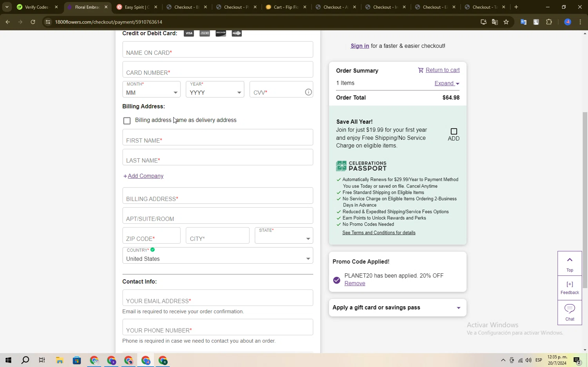Screen dimensions: 588x367
Task: Open the expiration YEAR dropdown
Action: click(215, 89)
